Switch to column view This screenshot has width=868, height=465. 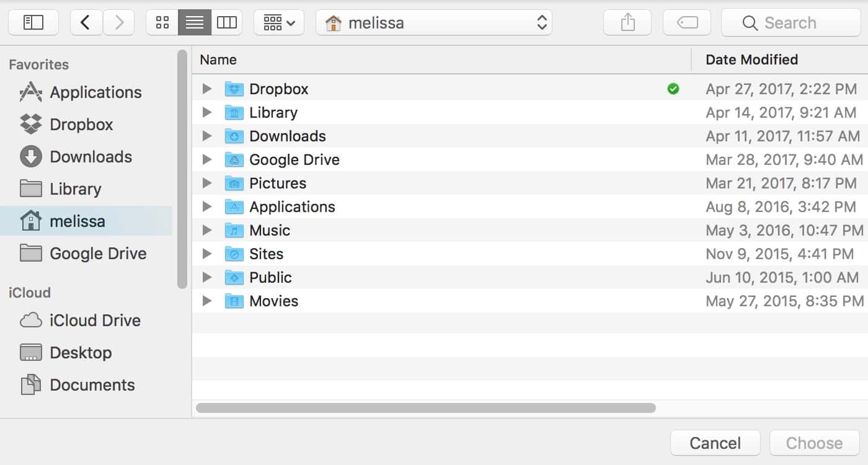pos(226,23)
